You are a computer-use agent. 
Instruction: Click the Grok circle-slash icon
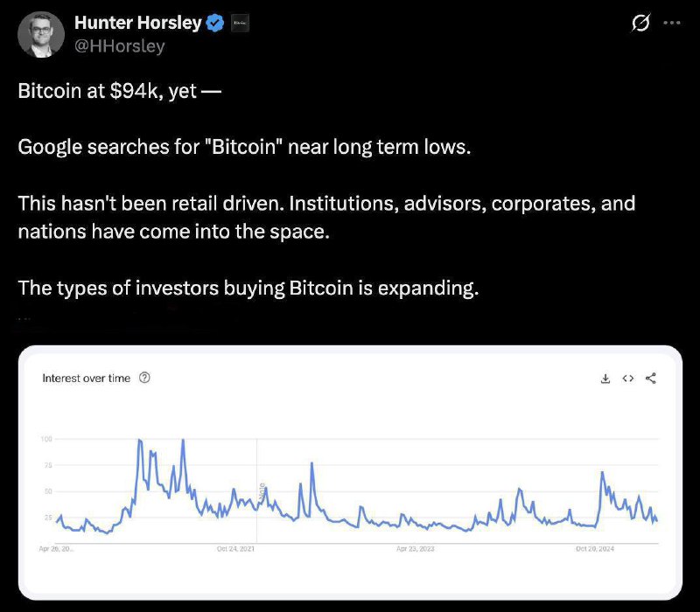(640, 23)
